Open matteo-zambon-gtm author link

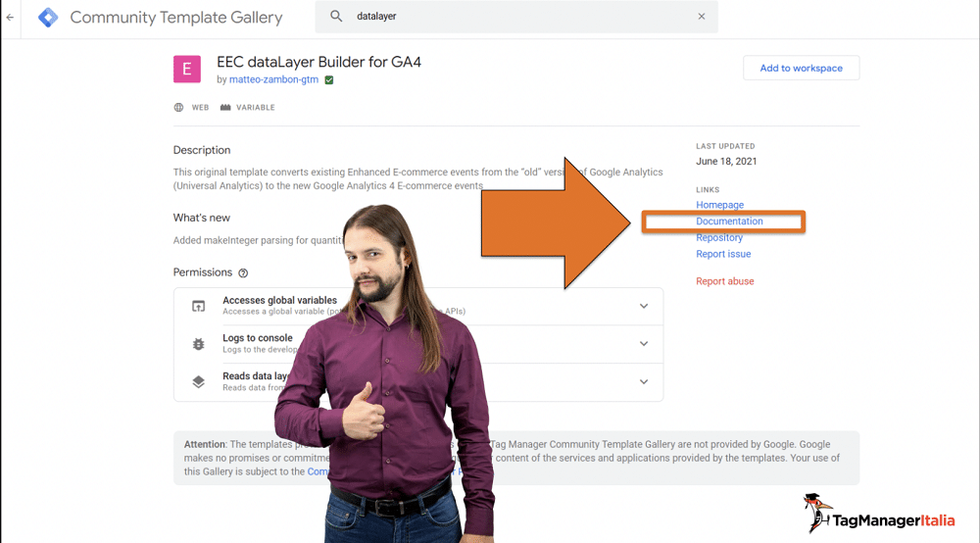(273, 79)
